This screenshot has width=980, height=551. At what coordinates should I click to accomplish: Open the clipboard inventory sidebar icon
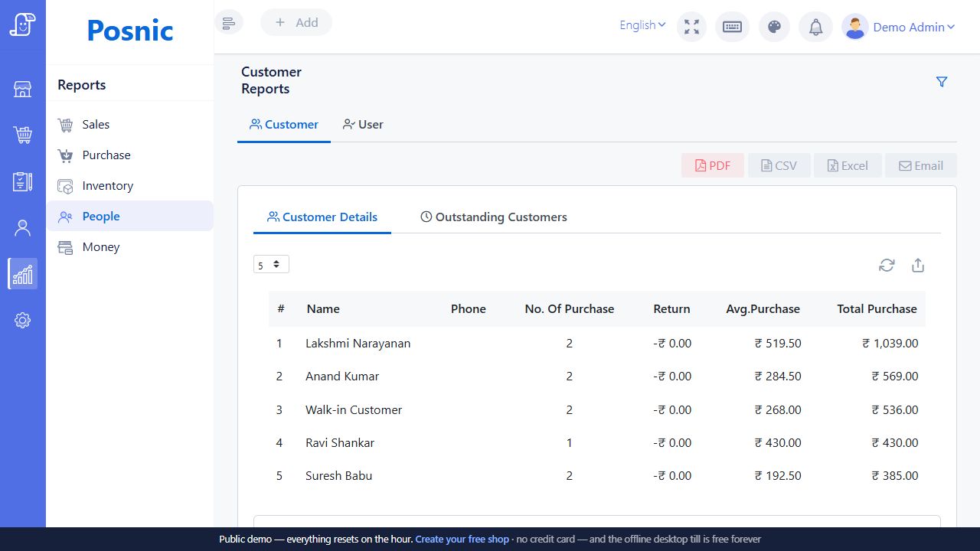23,181
